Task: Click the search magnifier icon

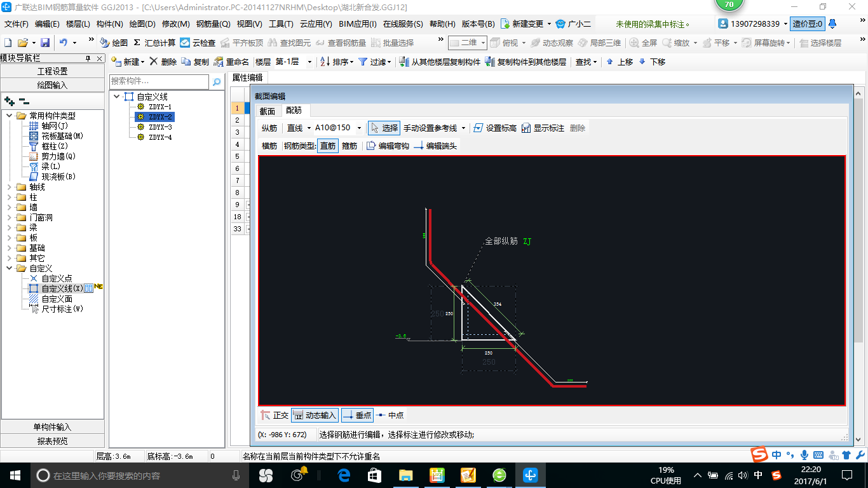Action: click(x=217, y=81)
